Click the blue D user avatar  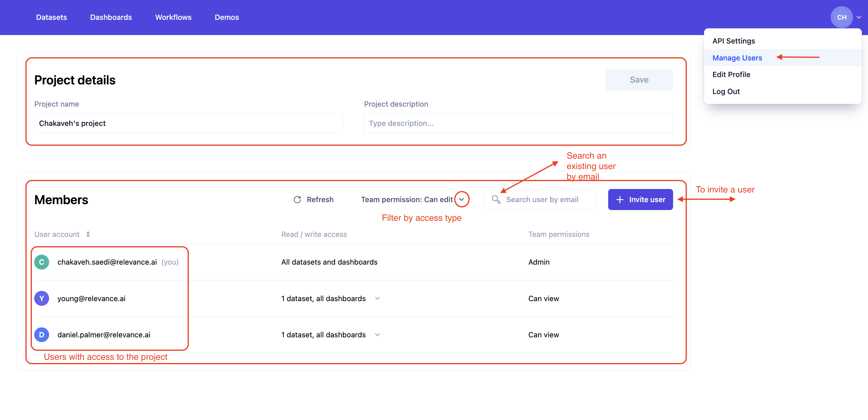click(42, 335)
